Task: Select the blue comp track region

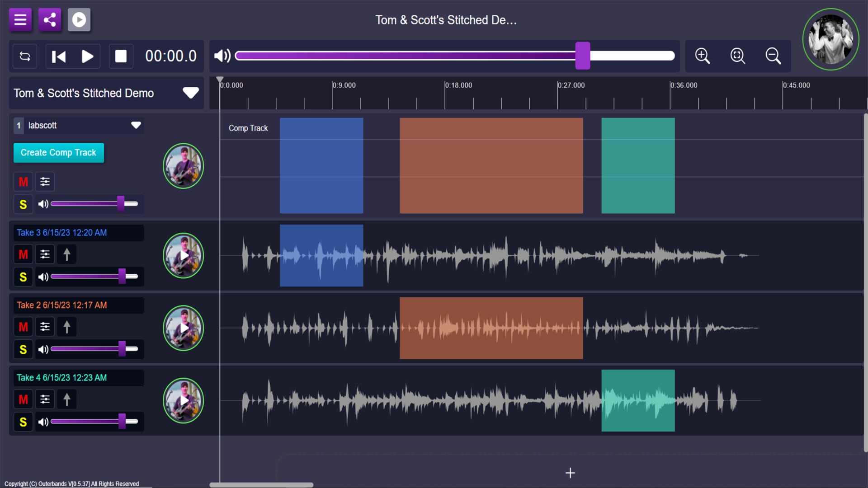Action: pyautogui.click(x=321, y=166)
